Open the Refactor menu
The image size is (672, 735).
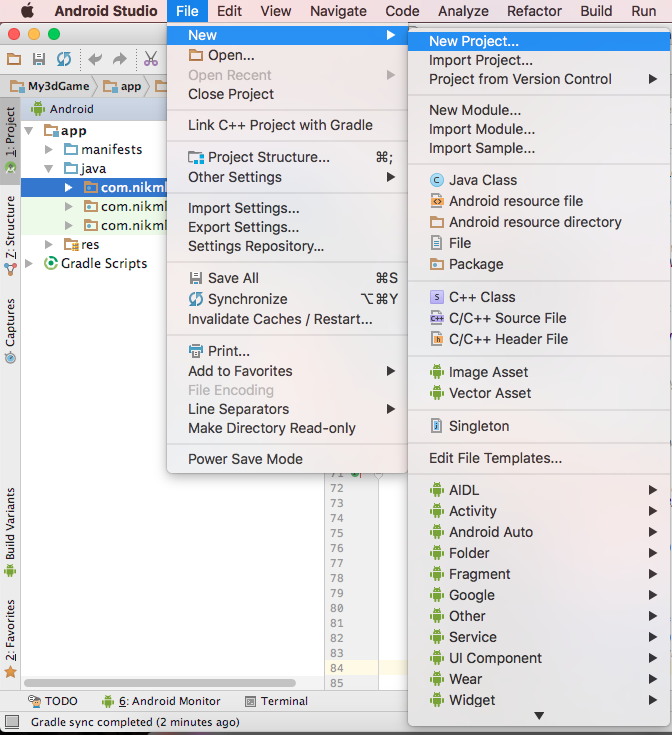534,11
